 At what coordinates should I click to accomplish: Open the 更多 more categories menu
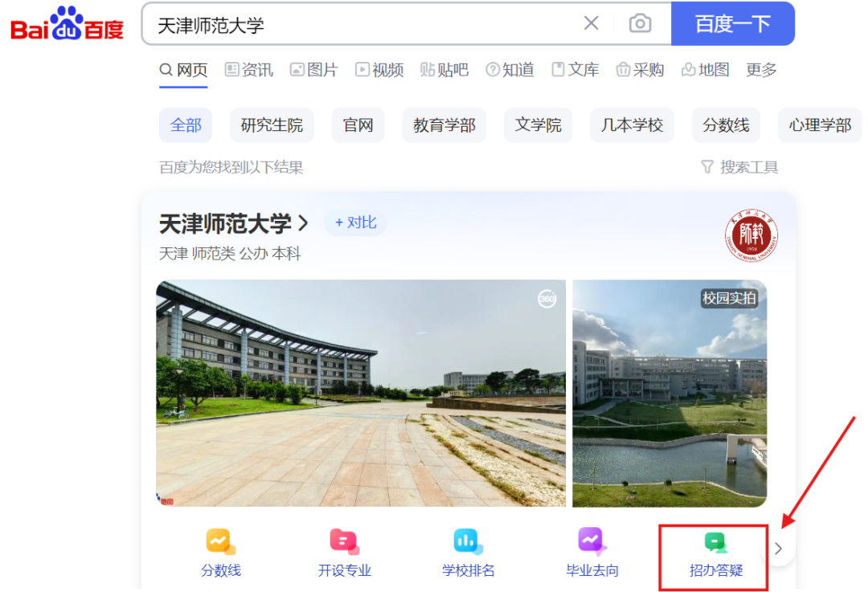point(761,70)
